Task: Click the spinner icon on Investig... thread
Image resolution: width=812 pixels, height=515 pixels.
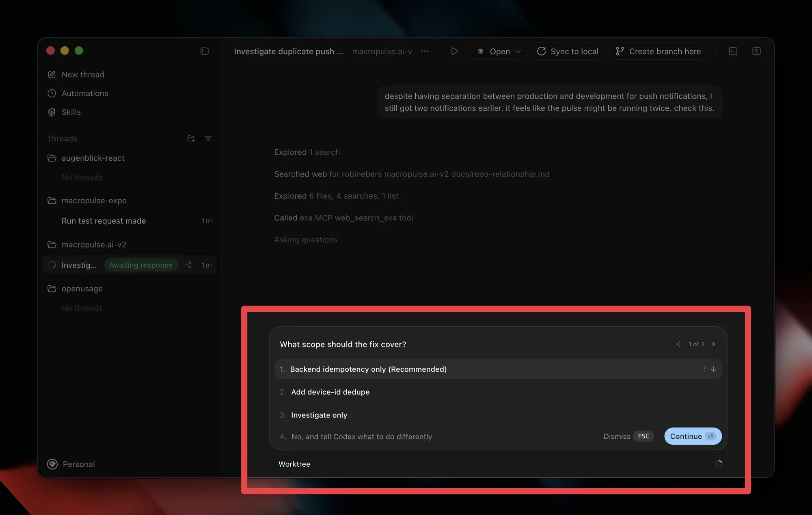Action: [52, 265]
